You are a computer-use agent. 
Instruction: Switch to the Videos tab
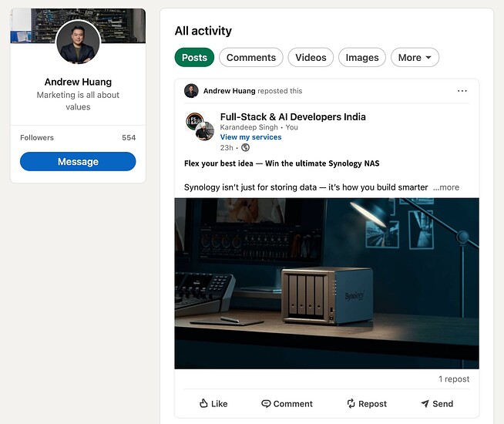311,58
